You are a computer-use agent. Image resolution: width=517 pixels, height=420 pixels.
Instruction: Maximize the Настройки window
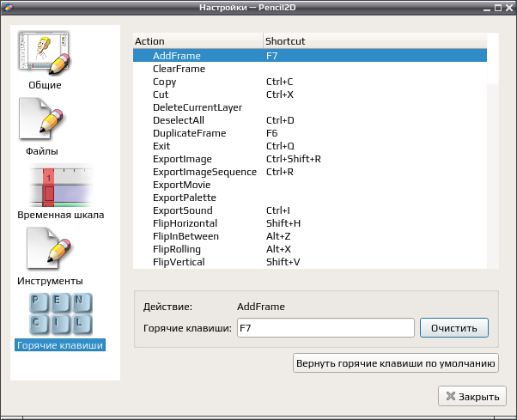[498, 8]
